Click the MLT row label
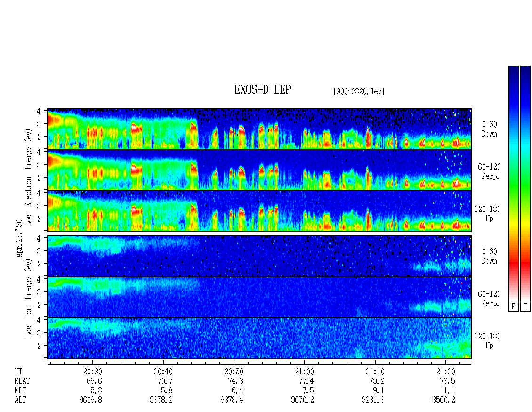 tap(20, 390)
